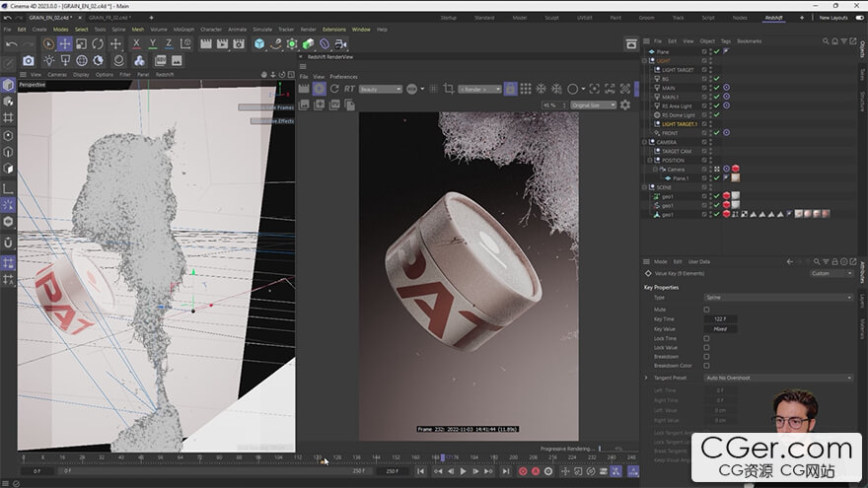The width and height of the screenshot is (868, 488).
Task: Switch to the Sculpt layout
Action: point(552,18)
